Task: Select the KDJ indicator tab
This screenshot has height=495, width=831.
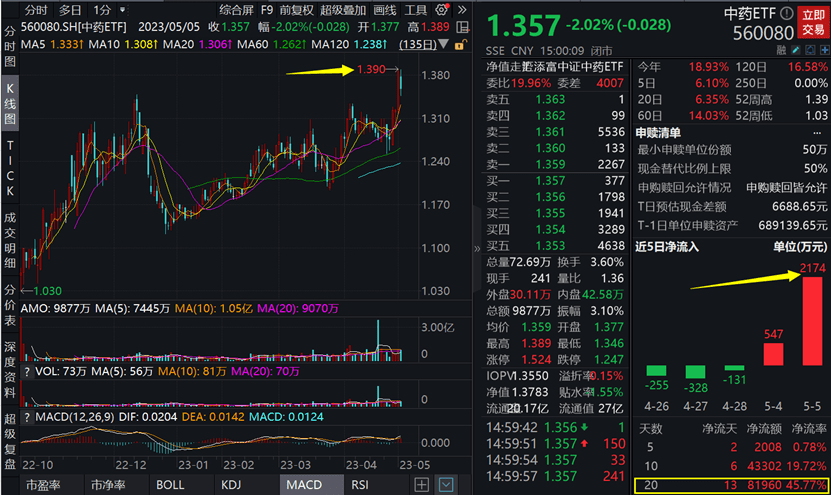Action: (x=231, y=485)
